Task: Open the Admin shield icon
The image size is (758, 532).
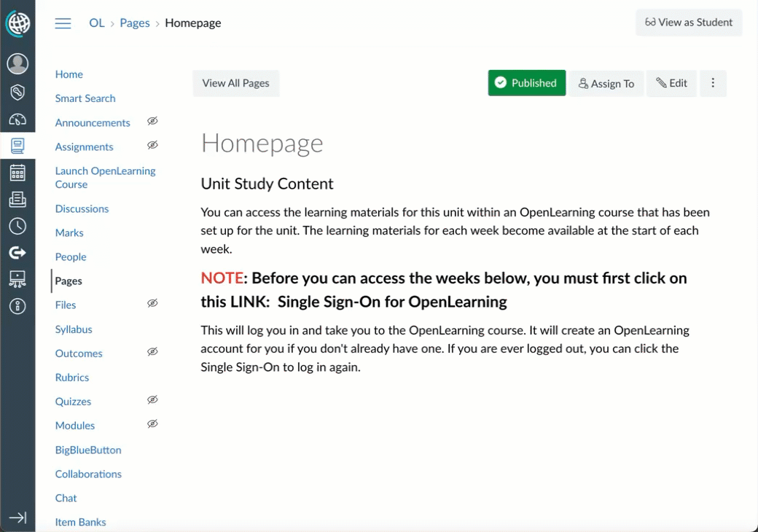Action: coord(17,92)
